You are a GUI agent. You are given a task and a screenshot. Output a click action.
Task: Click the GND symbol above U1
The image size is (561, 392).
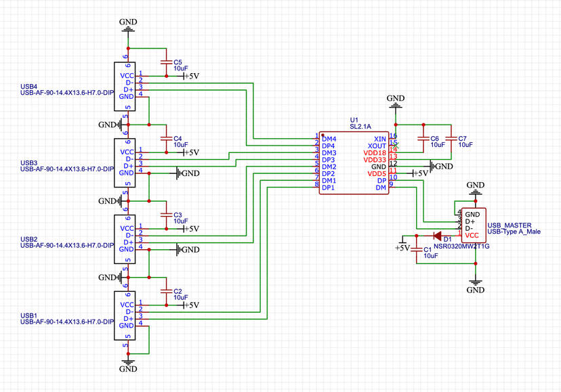click(396, 102)
